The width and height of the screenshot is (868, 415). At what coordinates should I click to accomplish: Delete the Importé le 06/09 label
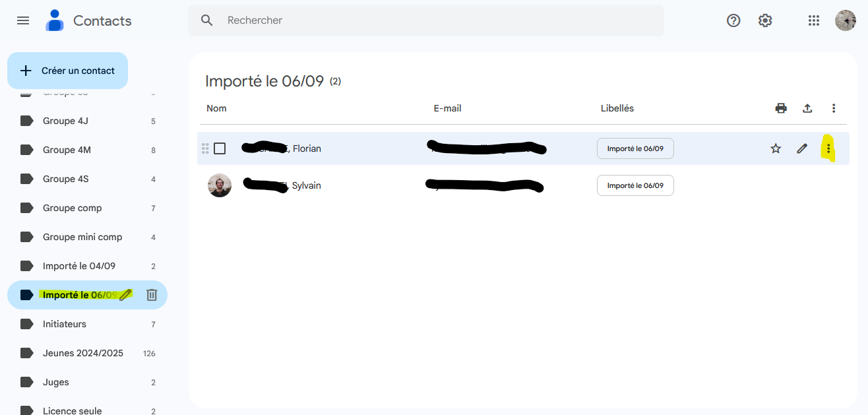click(152, 295)
